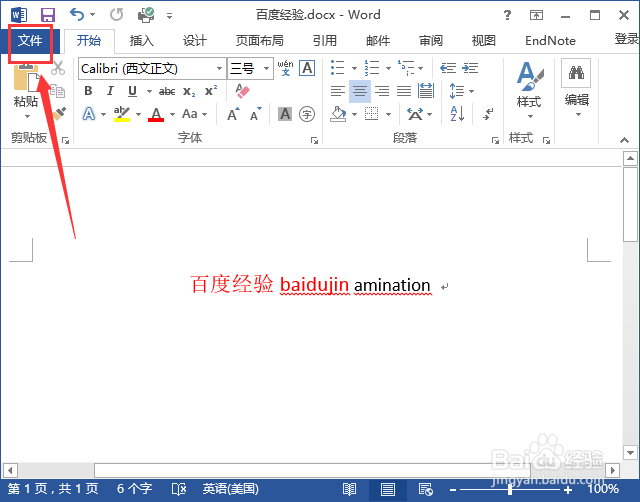Click the Grow Font icon
This screenshot has height=502, width=640.
tap(233, 114)
